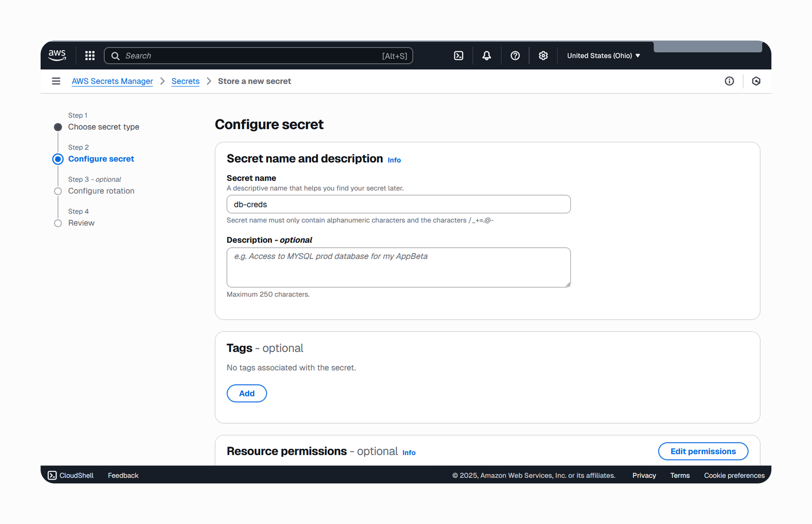Open the notifications bell
This screenshot has height=524, width=812.
487,56
